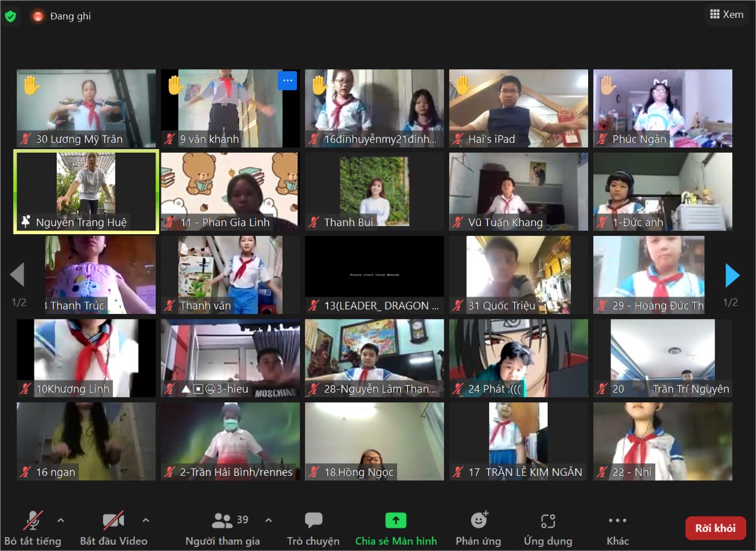
Task: Open the Ứng dụng apps icon
Action: (x=548, y=520)
